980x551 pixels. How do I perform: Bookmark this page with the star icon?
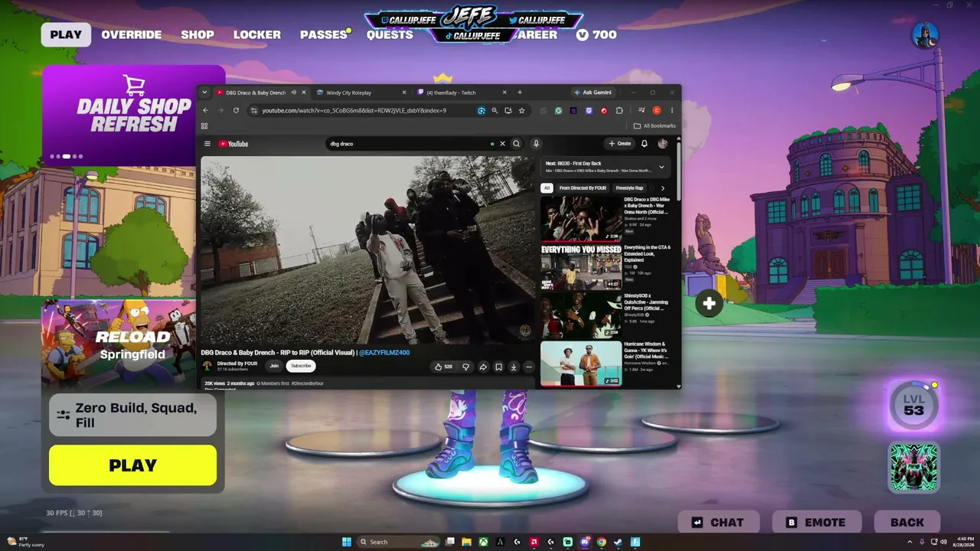(521, 110)
